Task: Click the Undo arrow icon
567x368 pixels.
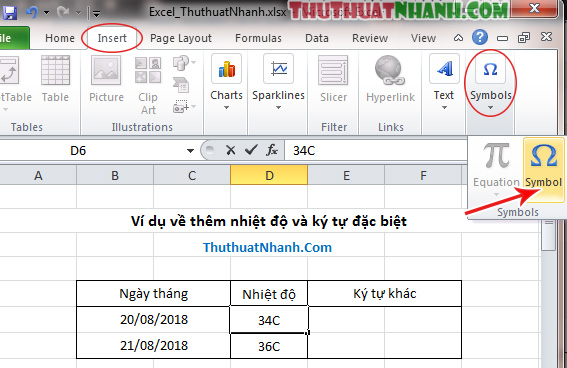Action: coord(32,13)
